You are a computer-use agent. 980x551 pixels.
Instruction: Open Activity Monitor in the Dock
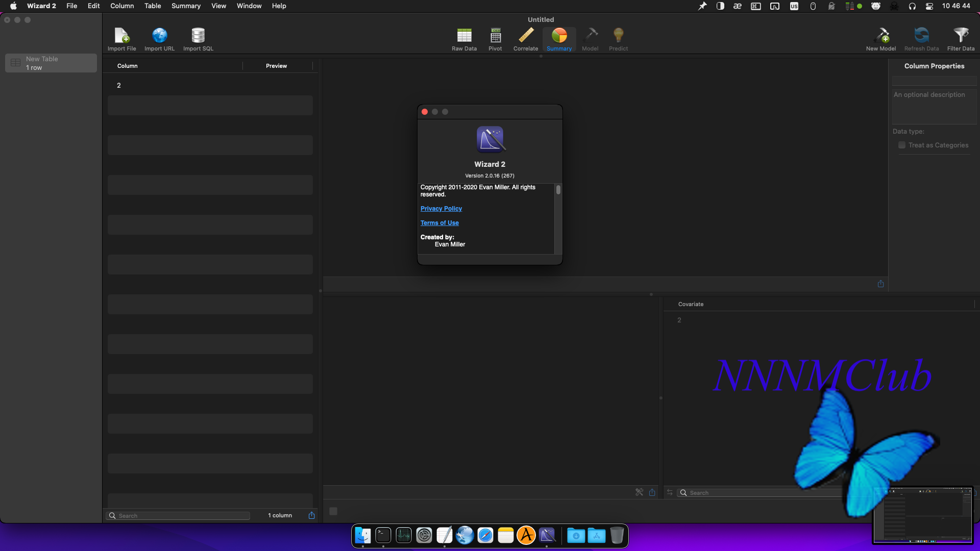click(x=404, y=535)
